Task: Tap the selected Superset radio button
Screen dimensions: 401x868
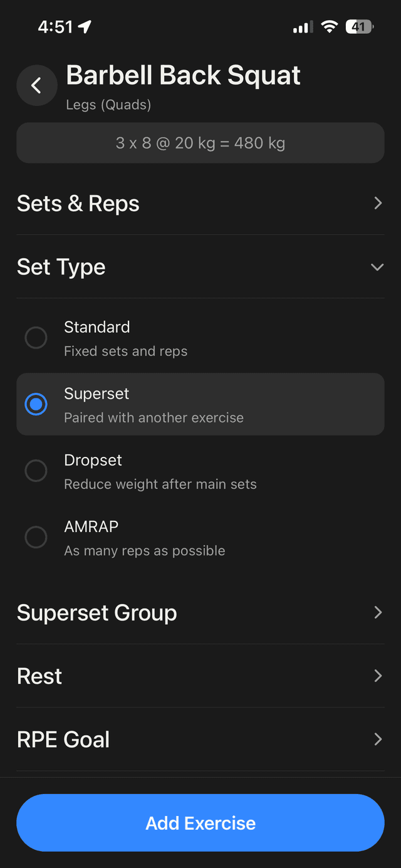Action: (x=36, y=404)
